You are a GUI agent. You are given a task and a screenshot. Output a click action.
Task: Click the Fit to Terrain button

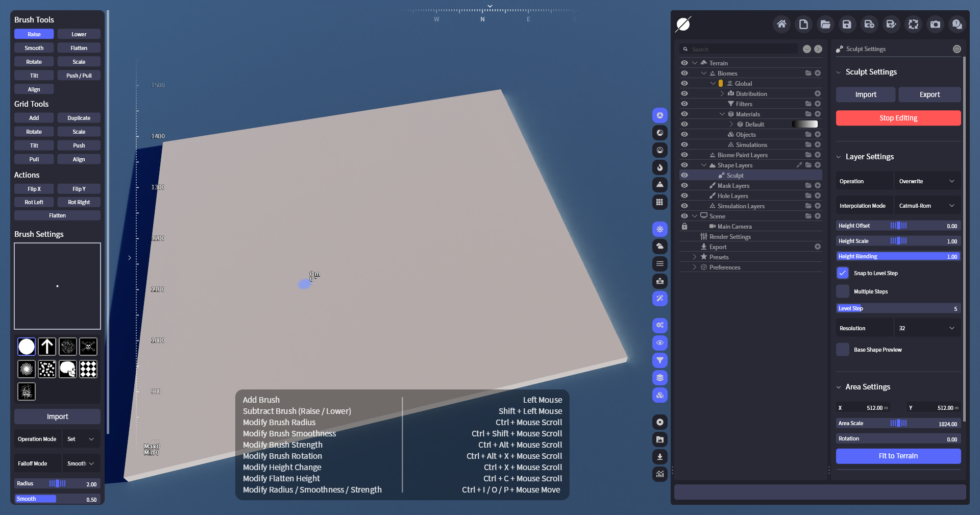898,456
